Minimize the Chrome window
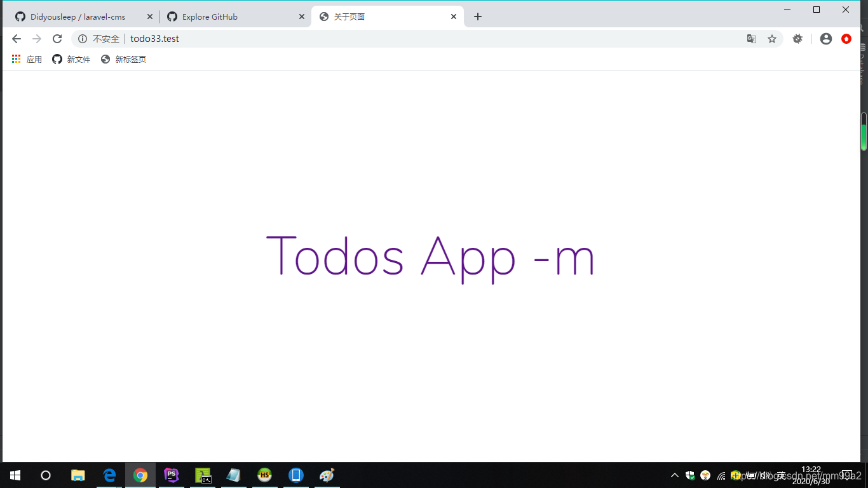 pyautogui.click(x=787, y=10)
